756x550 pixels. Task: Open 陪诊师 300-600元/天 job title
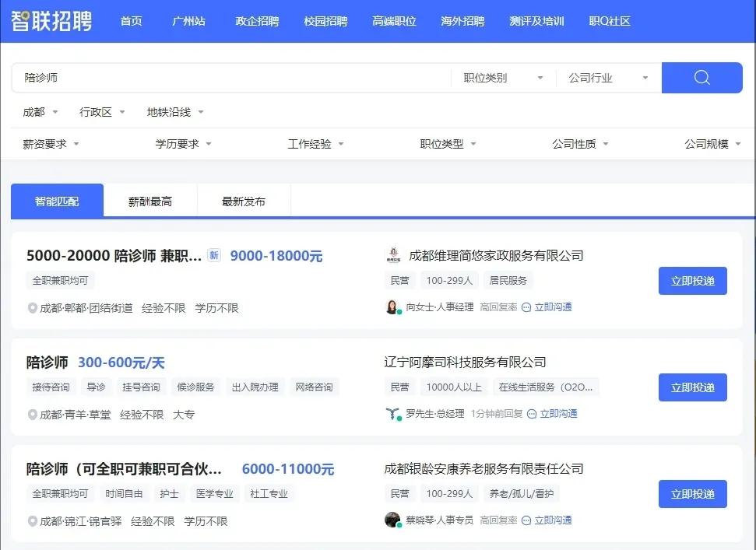(x=47, y=363)
